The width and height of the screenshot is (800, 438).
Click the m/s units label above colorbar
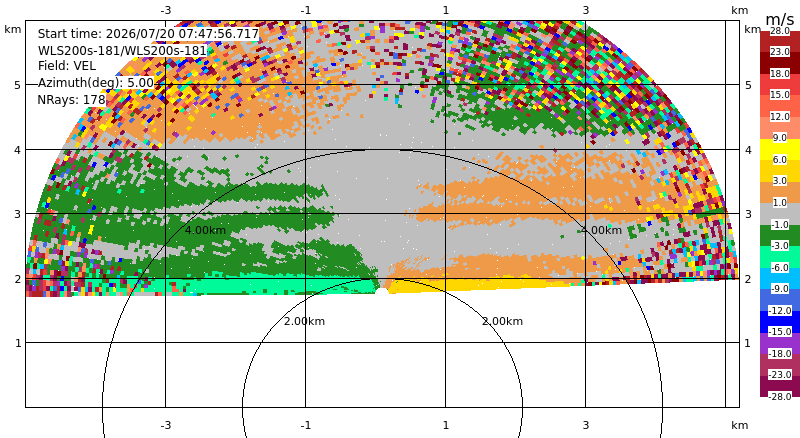pyautogui.click(x=780, y=19)
